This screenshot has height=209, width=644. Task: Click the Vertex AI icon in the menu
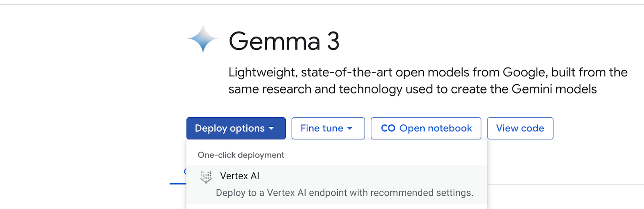[206, 176]
